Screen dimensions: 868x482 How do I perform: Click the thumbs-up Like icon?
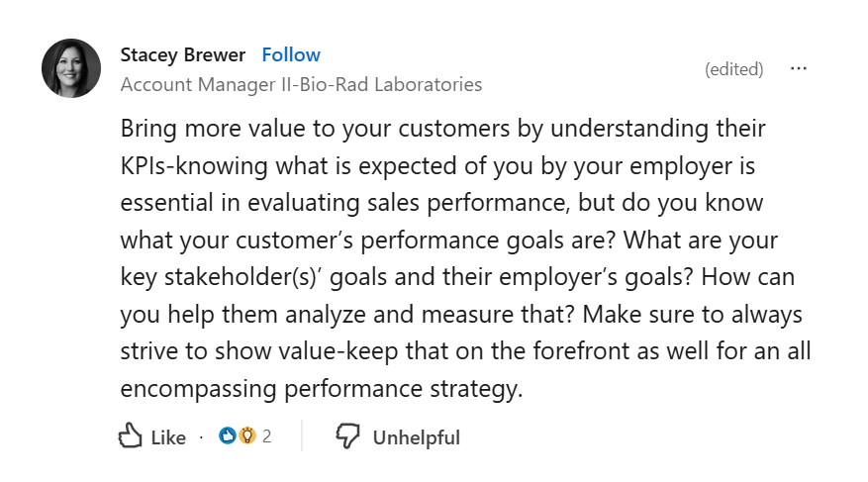pos(130,435)
